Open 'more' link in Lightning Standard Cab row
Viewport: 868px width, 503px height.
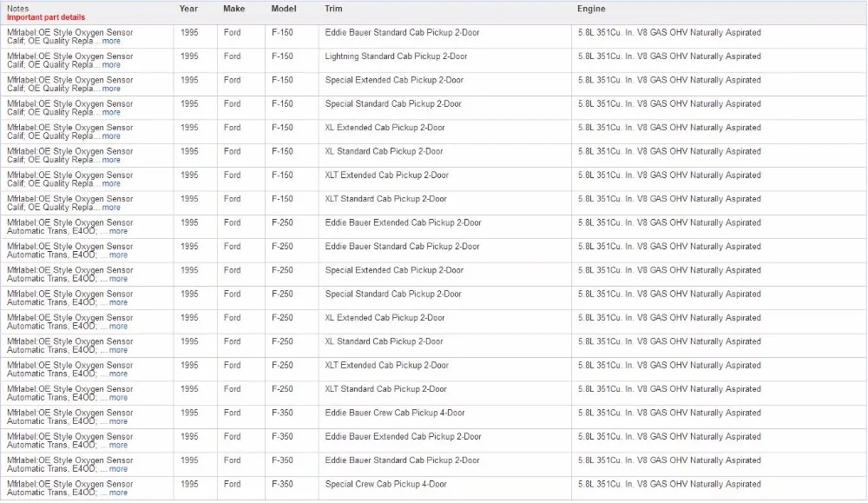111,65
